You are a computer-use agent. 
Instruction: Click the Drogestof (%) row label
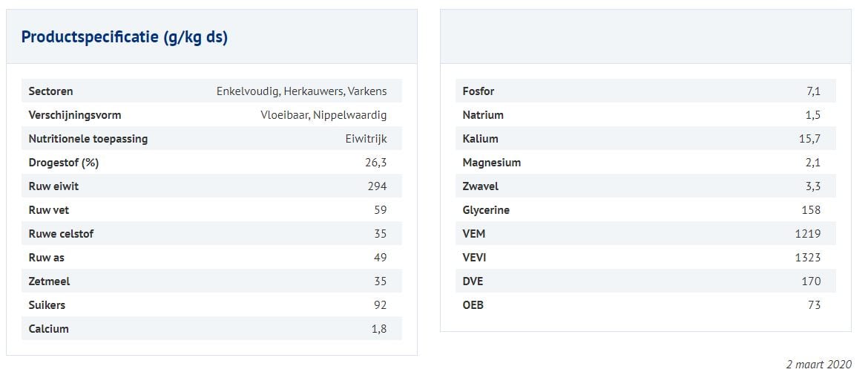64,163
